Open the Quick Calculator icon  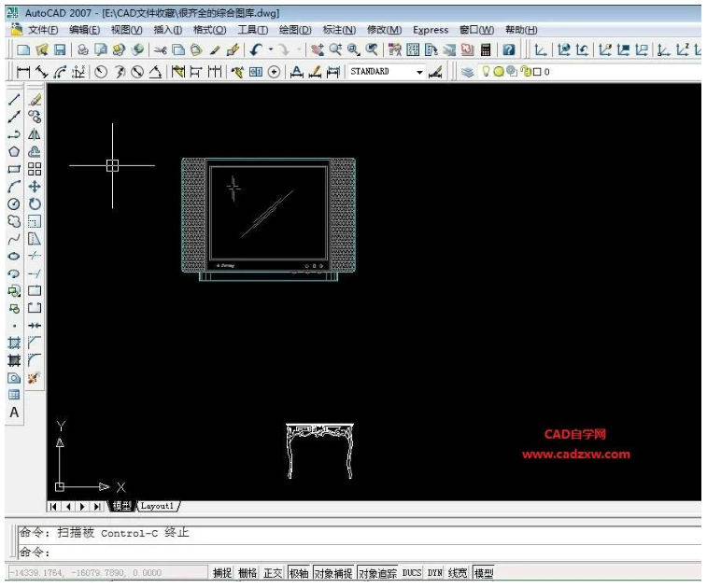tap(486, 49)
